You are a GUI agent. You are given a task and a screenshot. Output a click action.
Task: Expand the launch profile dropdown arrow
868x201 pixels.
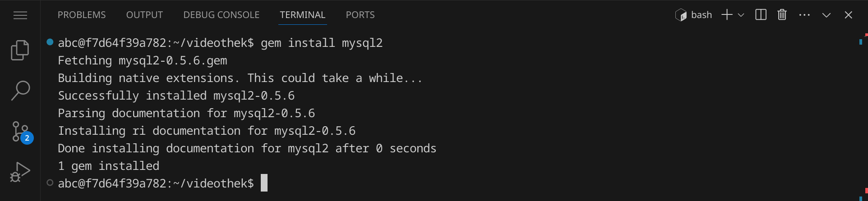[x=741, y=15]
